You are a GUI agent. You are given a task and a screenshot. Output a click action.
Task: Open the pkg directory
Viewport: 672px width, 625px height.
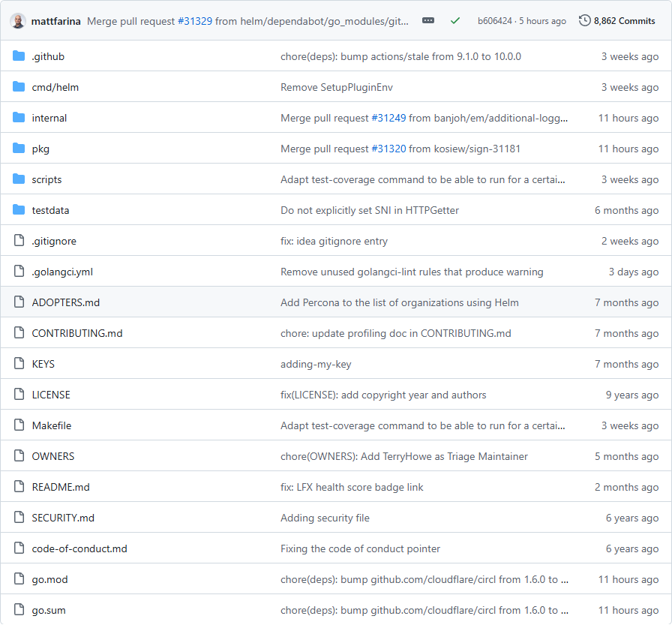point(40,149)
